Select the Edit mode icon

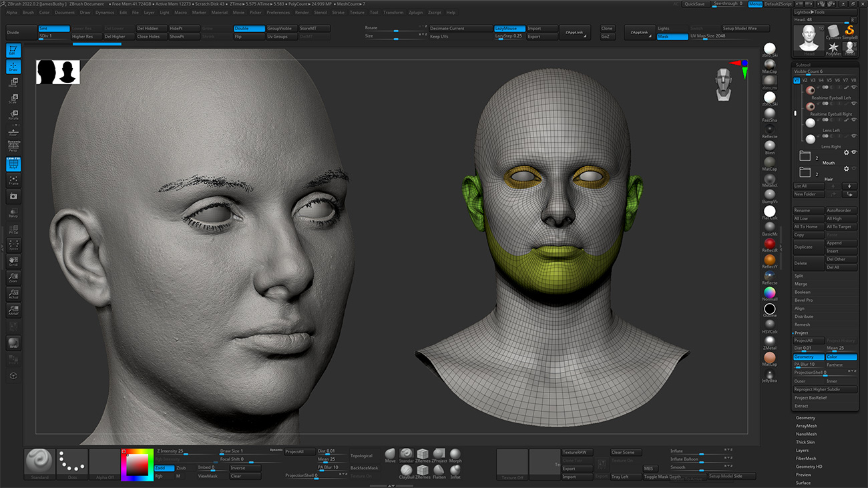click(x=13, y=49)
